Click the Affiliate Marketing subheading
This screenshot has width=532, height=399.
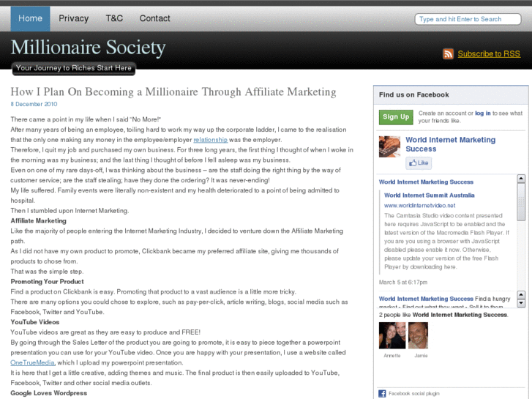38,220
